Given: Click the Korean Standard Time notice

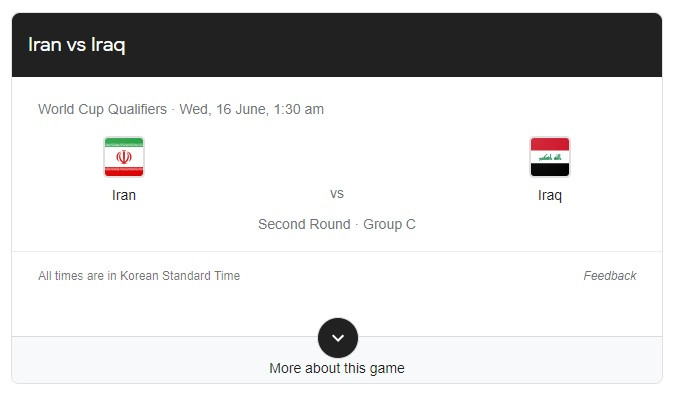Looking at the screenshot, I should pyautogui.click(x=139, y=276).
